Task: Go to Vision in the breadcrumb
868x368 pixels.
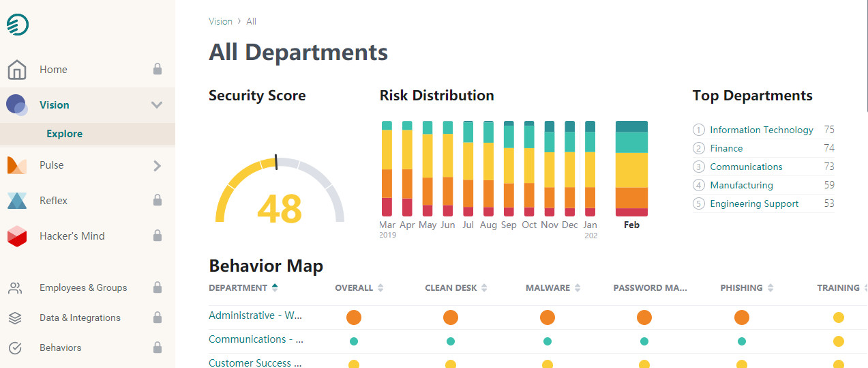Action: [220, 21]
